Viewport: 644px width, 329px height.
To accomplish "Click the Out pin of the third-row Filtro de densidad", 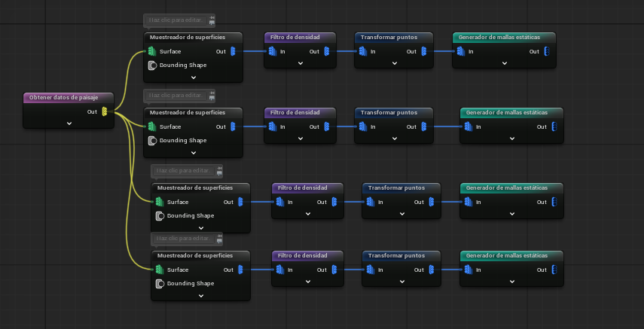I will pos(334,202).
